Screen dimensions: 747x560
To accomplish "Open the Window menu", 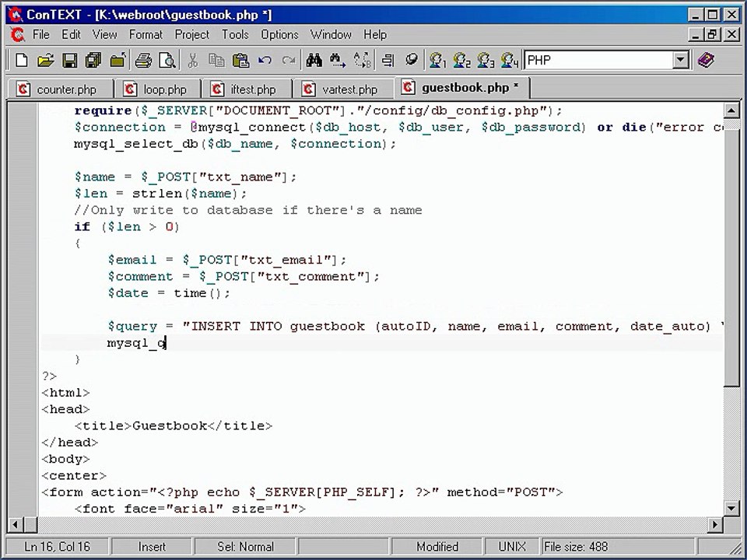I will (331, 35).
